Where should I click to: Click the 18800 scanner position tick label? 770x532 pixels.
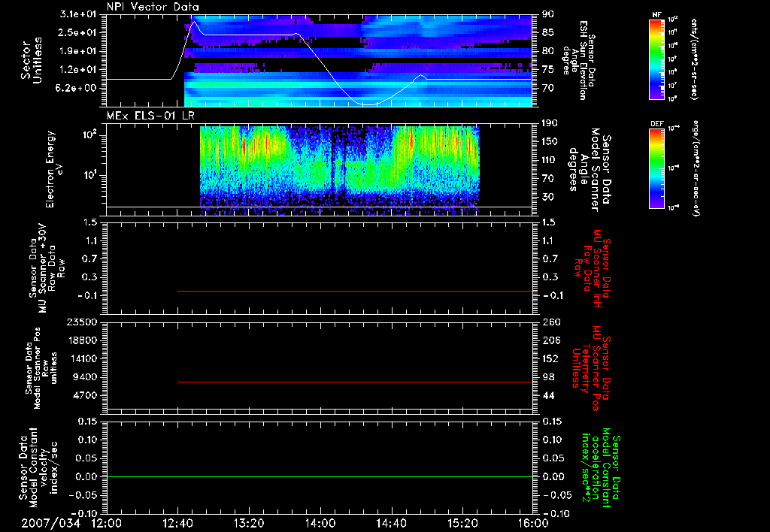pos(82,340)
